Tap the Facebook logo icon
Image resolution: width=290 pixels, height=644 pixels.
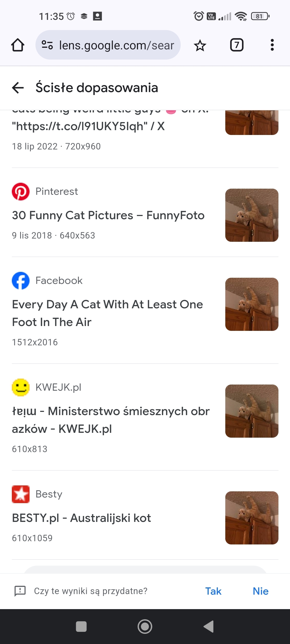tap(21, 281)
